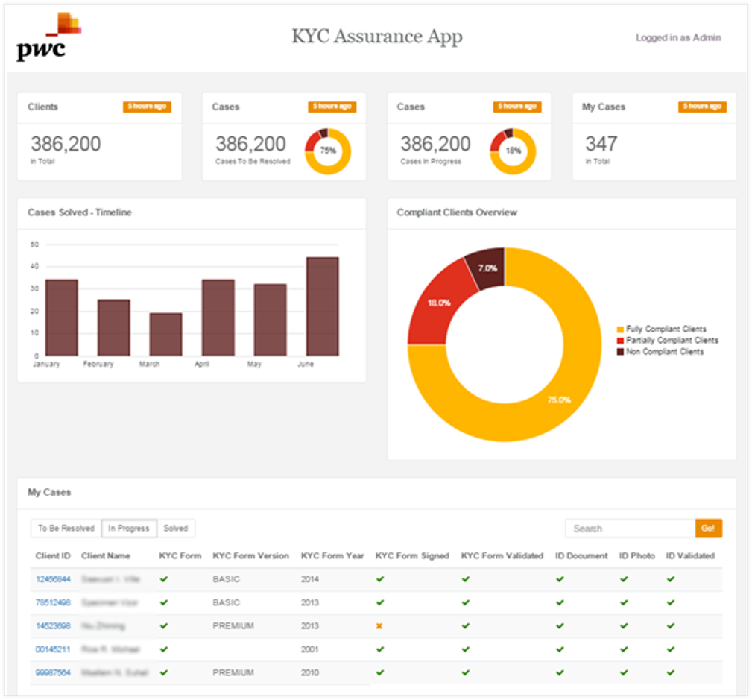Viewport: 752px width, 700px height.
Task: Open client ID 12456844 link
Action: coord(53,579)
